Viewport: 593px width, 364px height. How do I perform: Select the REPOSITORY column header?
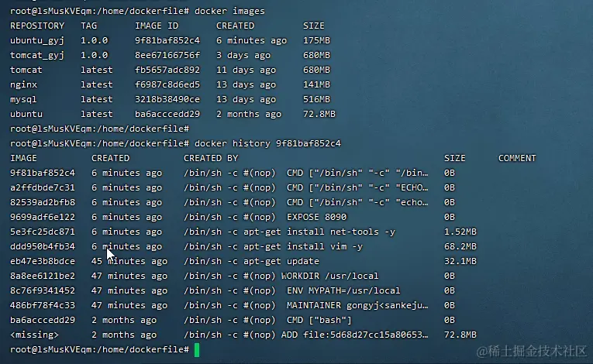pyautogui.click(x=37, y=26)
